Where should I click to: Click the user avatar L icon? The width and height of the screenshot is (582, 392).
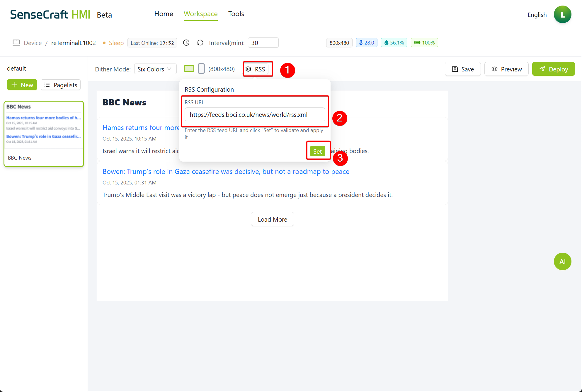point(562,15)
